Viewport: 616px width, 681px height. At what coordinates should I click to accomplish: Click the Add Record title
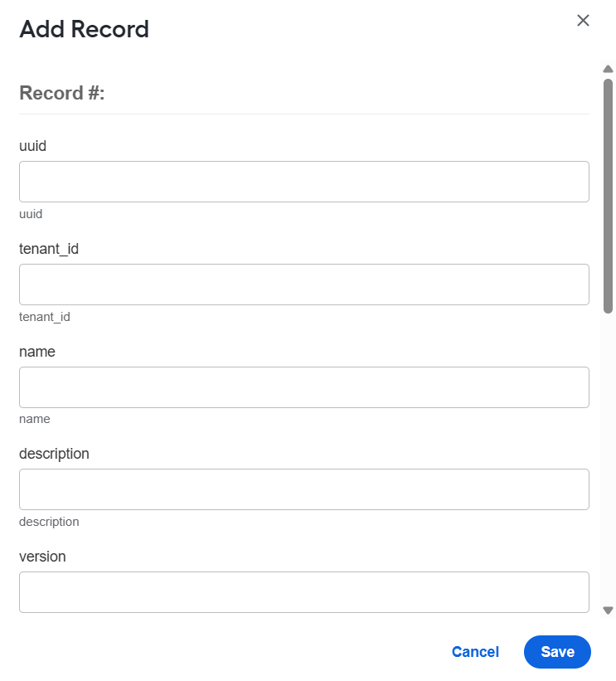(x=85, y=29)
